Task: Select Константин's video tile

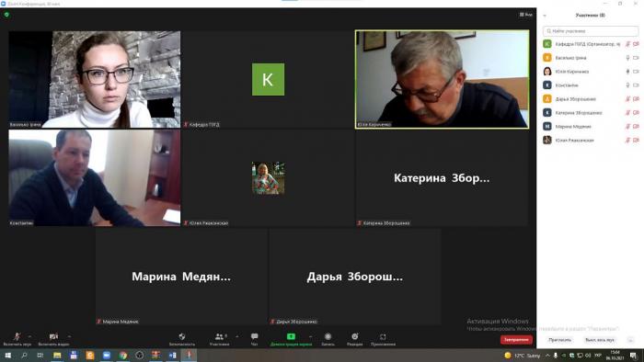Action: pyautogui.click(x=95, y=178)
